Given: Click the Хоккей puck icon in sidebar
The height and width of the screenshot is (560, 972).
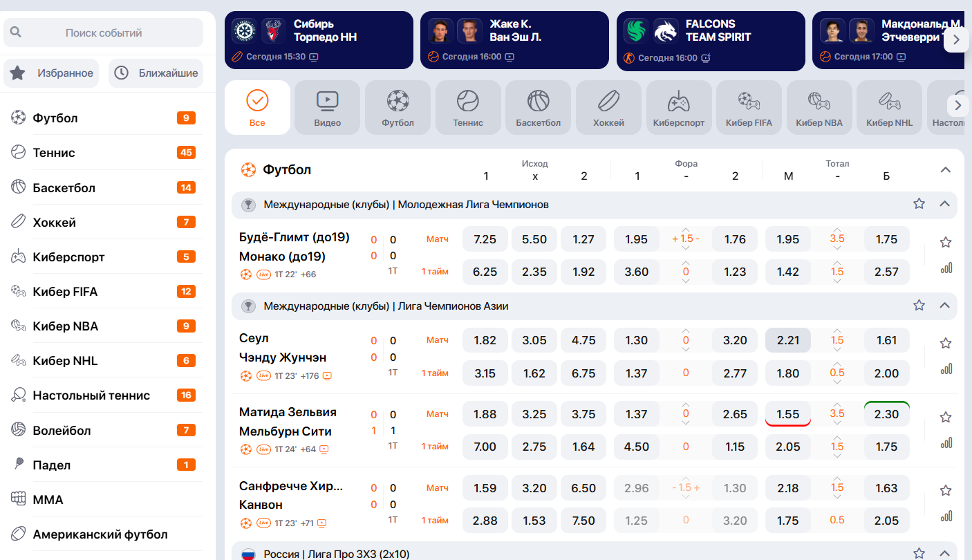Looking at the screenshot, I should pos(18,222).
